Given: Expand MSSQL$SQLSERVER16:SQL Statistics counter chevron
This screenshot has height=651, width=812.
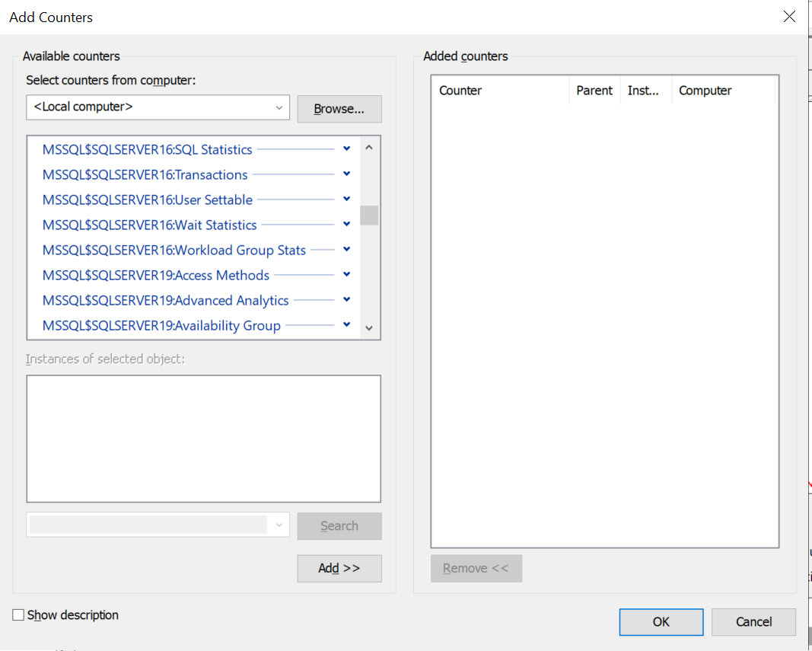Looking at the screenshot, I should 346,148.
